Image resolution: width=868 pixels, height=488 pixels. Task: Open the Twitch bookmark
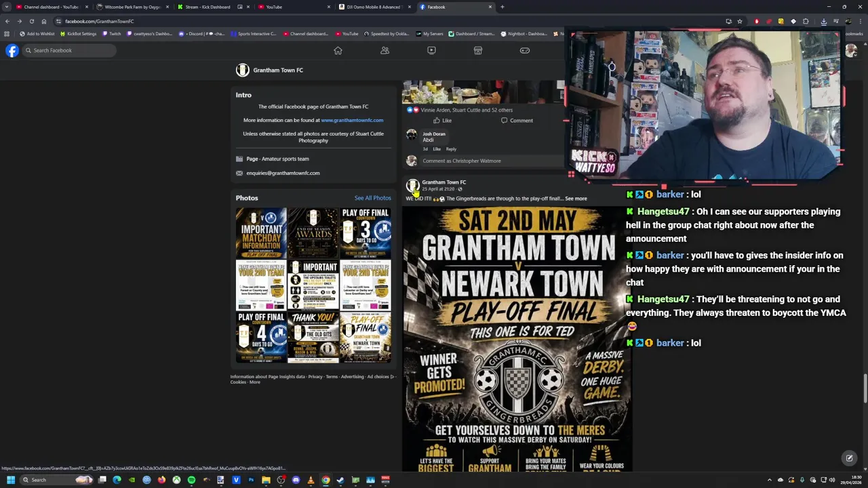(x=112, y=34)
